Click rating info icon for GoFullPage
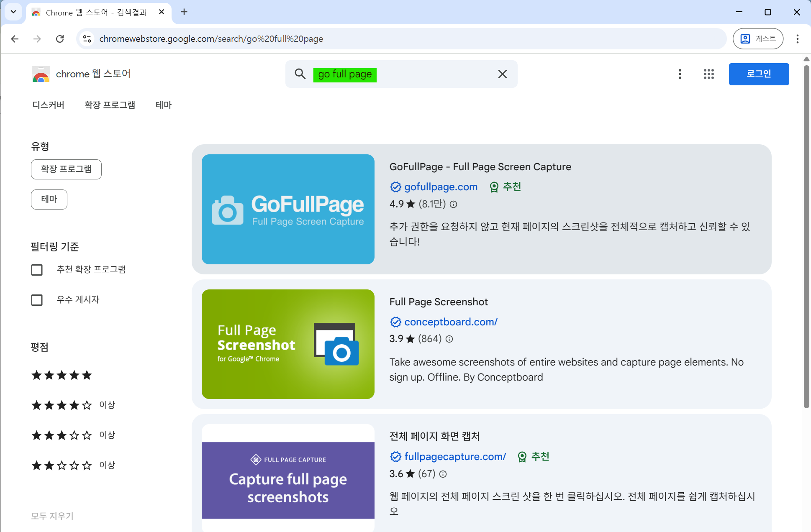The height and width of the screenshot is (532, 811). pos(453,204)
